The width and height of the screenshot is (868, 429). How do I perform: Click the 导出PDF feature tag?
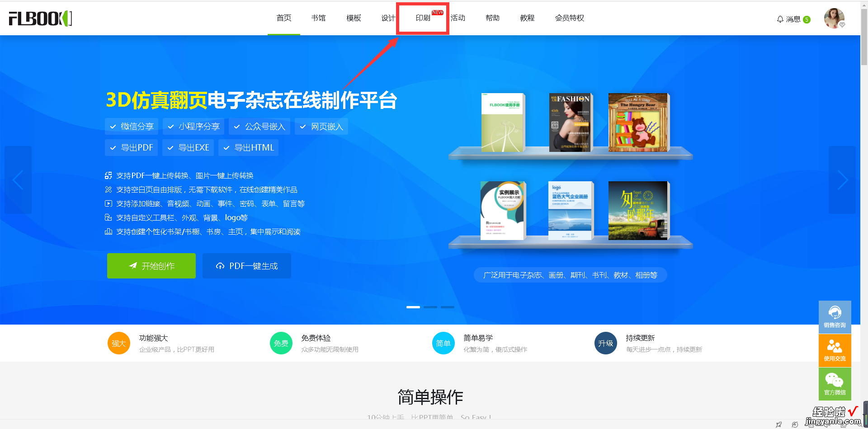pyautogui.click(x=131, y=148)
